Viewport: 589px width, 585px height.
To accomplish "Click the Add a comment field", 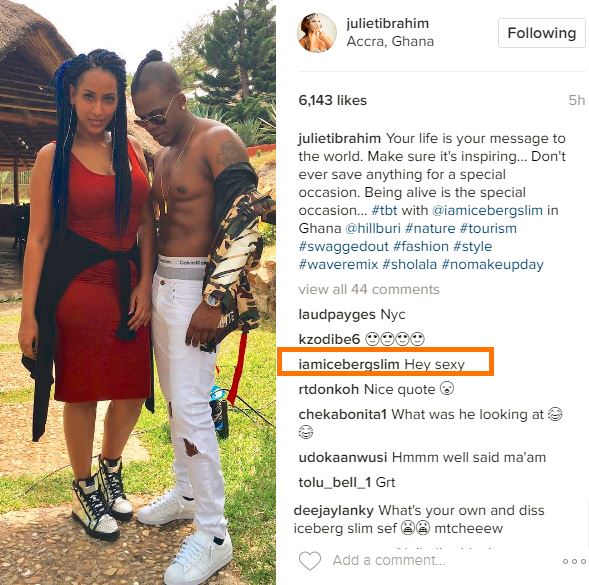I will pyautogui.click(x=389, y=560).
